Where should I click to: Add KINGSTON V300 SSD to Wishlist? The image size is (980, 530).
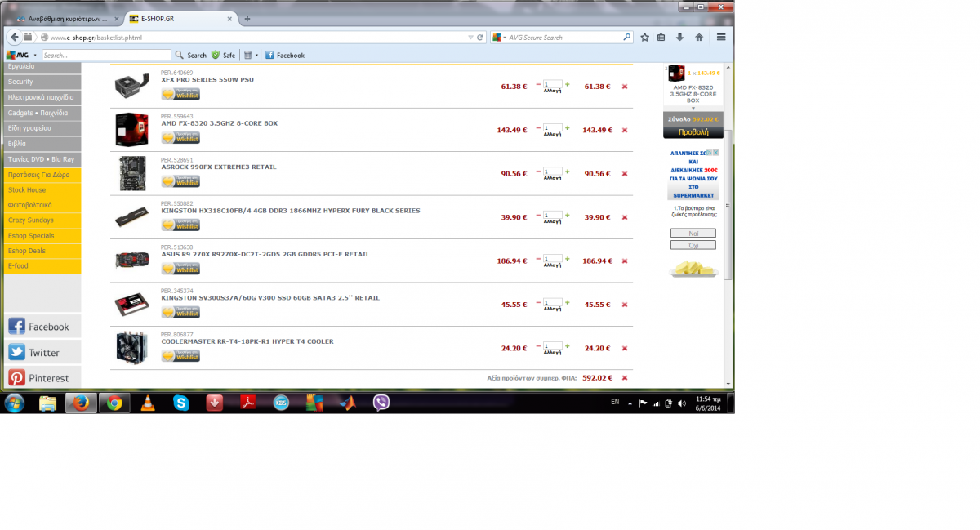[x=180, y=312]
